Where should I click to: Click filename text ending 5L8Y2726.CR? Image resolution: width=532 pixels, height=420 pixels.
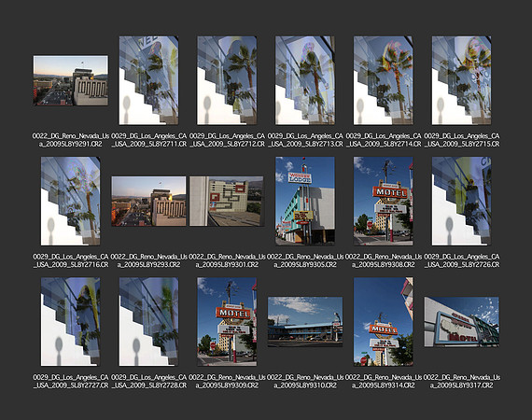click(461, 260)
